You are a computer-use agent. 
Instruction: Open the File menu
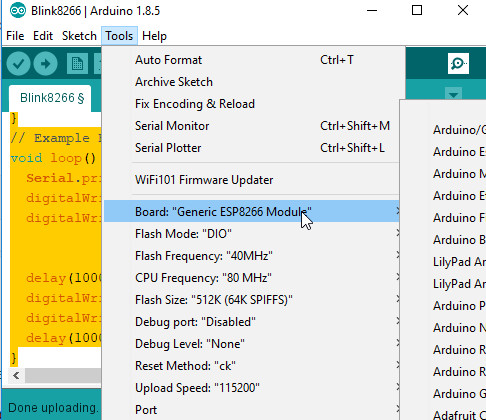(x=15, y=36)
